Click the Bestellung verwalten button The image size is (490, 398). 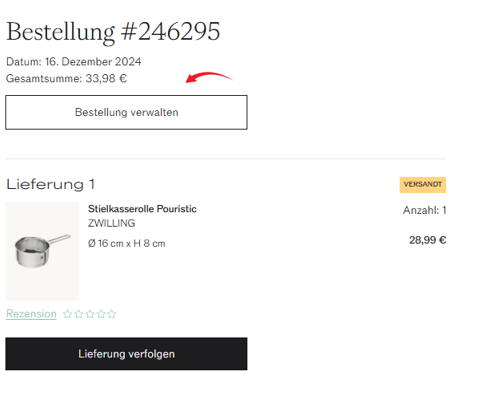tap(126, 112)
